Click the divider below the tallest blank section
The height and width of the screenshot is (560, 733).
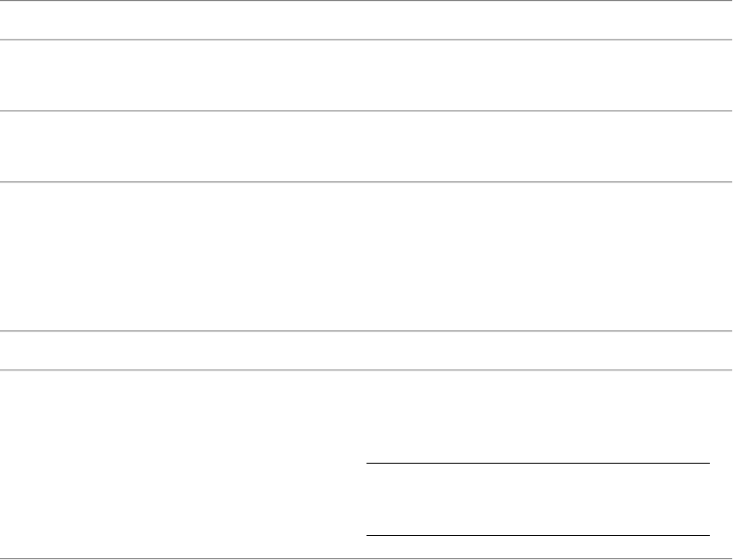tap(366, 331)
